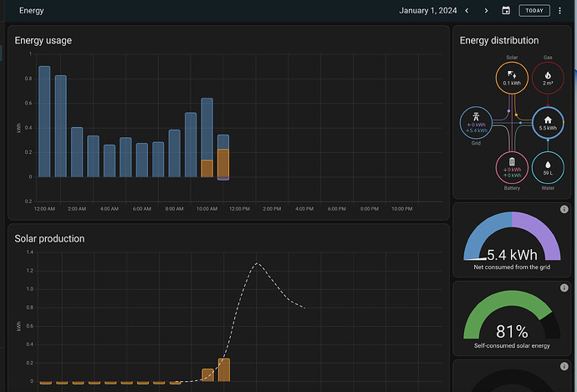Viewport: 577px width, 392px height.
Task: Click the Energy distribution card title
Action: [x=499, y=40]
